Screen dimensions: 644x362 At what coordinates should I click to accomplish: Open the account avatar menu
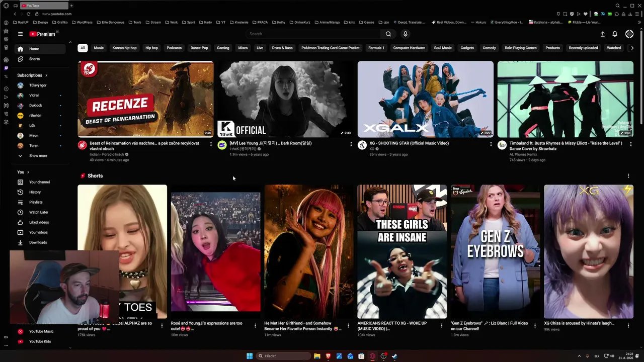629,34
